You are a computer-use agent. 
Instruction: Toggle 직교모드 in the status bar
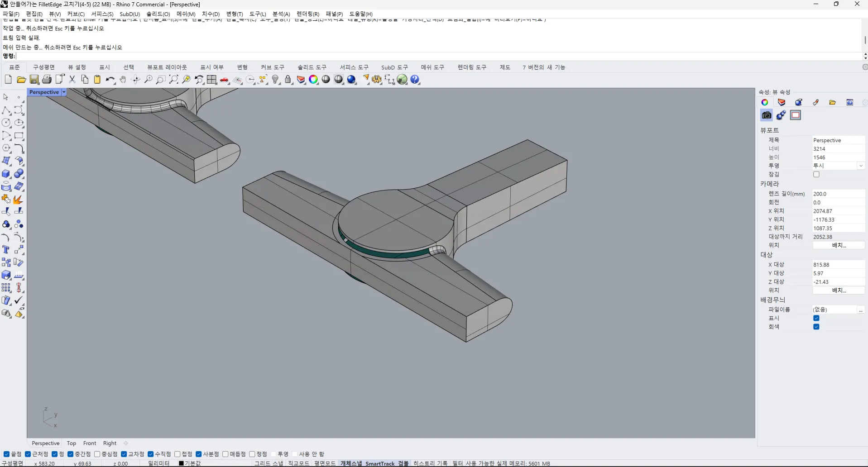pyautogui.click(x=299, y=463)
